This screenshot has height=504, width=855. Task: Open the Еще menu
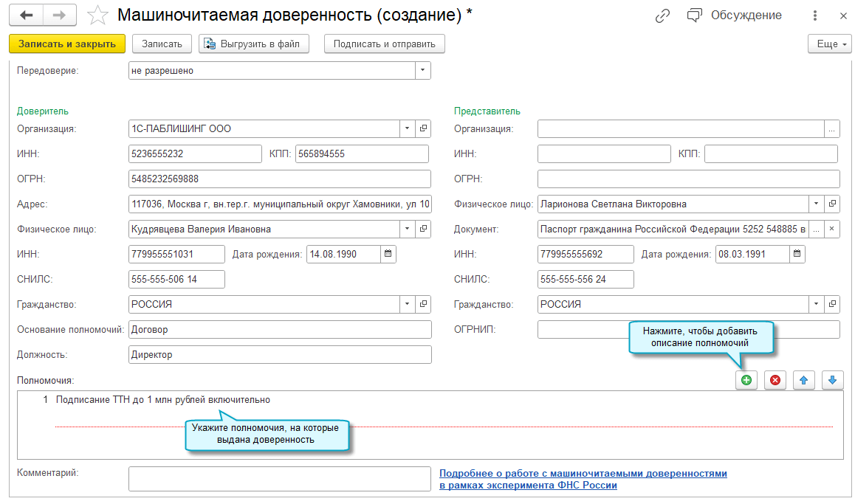tap(831, 44)
